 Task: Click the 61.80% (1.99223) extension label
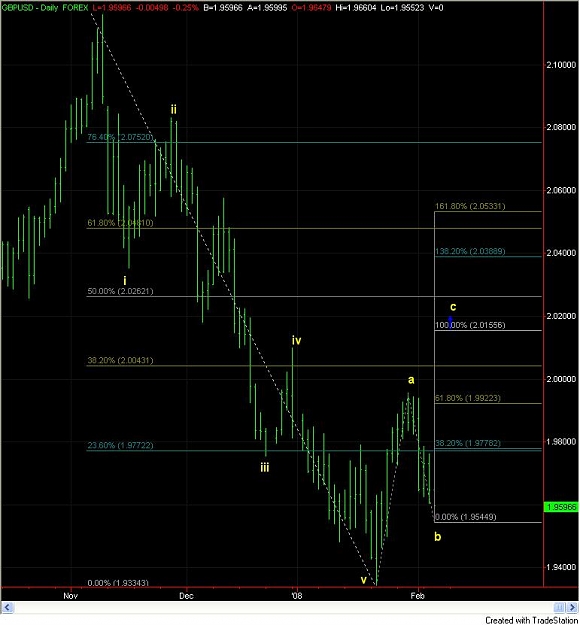click(468, 398)
